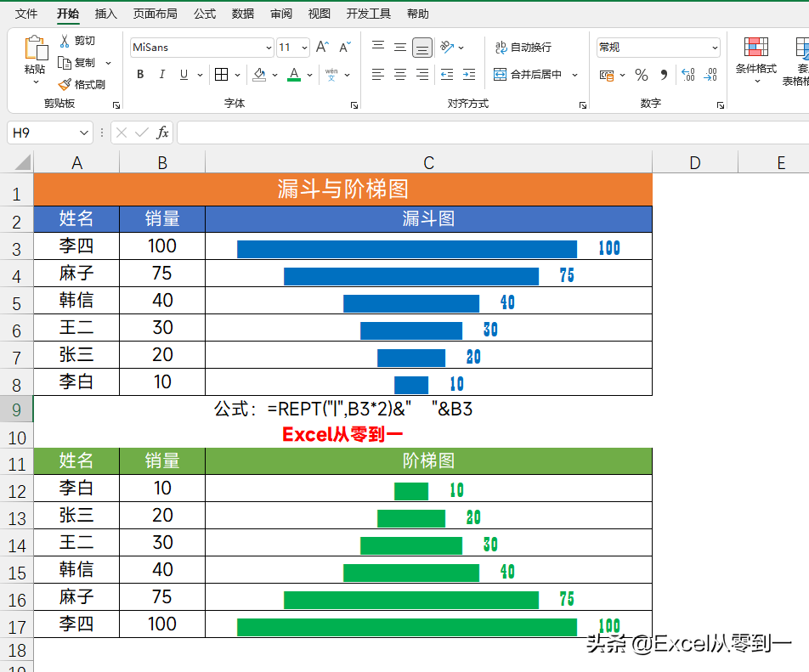The height and width of the screenshot is (672, 809).
Task: Open the clipboard pane launcher
Action: (116, 105)
